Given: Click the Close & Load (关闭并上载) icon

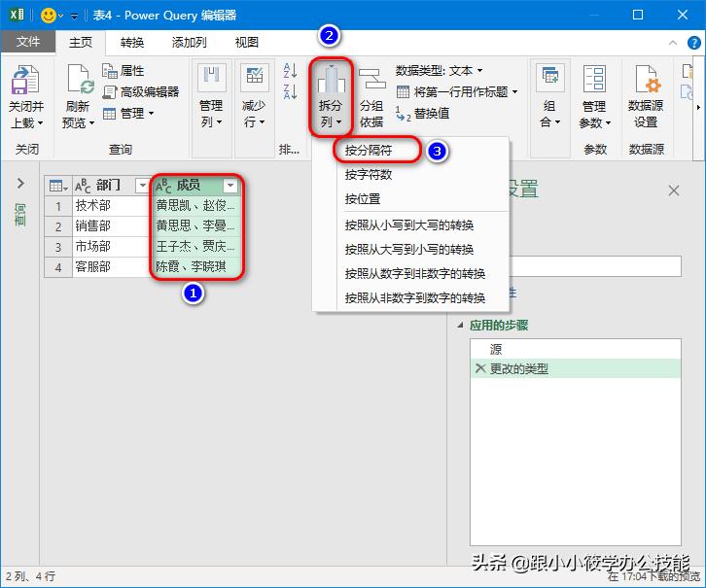Looking at the screenshot, I should [25, 80].
